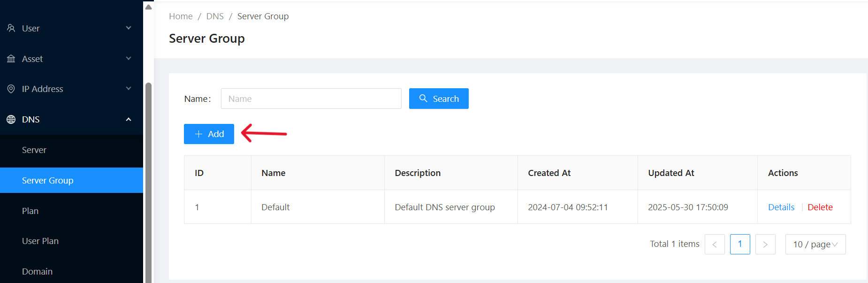The height and width of the screenshot is (283, 868).
Task: Focus the Name search input field
Action: [x=311, y=99]
